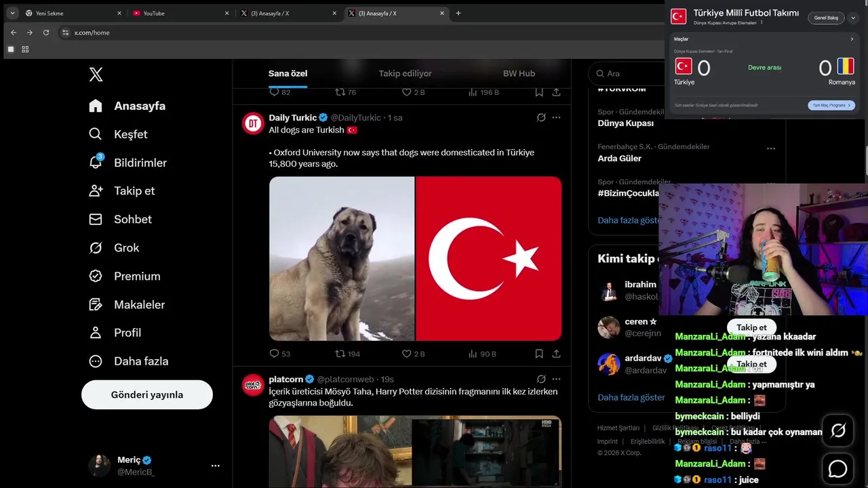Viewport: 868px width, 488px height.
Task: Open Grok explain on Daily Turkic post
Action: [541, 117]
